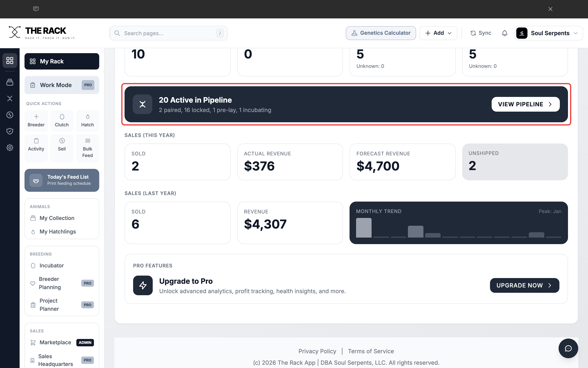The height and width of the screenshot is (368, 588).
Task: Open the feedback comment icon in top bar
Action: [x=36, y=9]
